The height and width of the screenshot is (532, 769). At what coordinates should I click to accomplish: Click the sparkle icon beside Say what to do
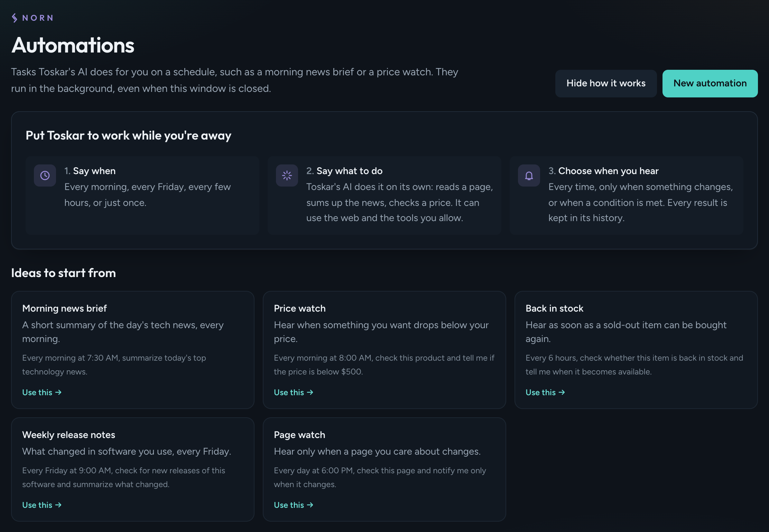point(287,175)
